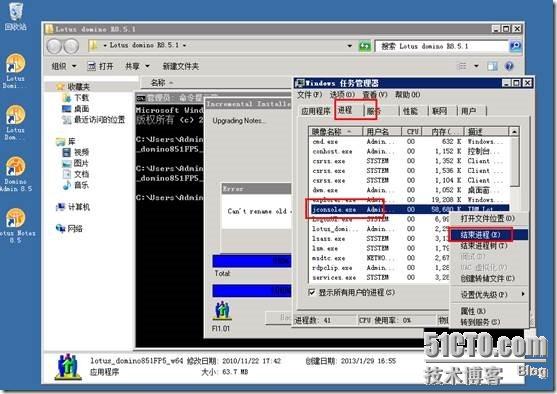Switch to the 用户 tab
This screenshot has width=557, height=394.
point(471,111)
